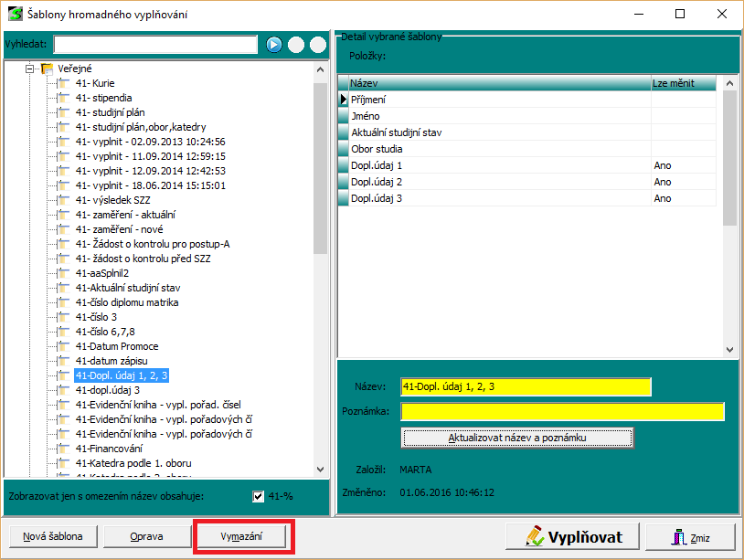Image resolution: width=744 pixels, height=560 pixels.
Task: Click the Vyhledat search text field
Action: [155, 45]
